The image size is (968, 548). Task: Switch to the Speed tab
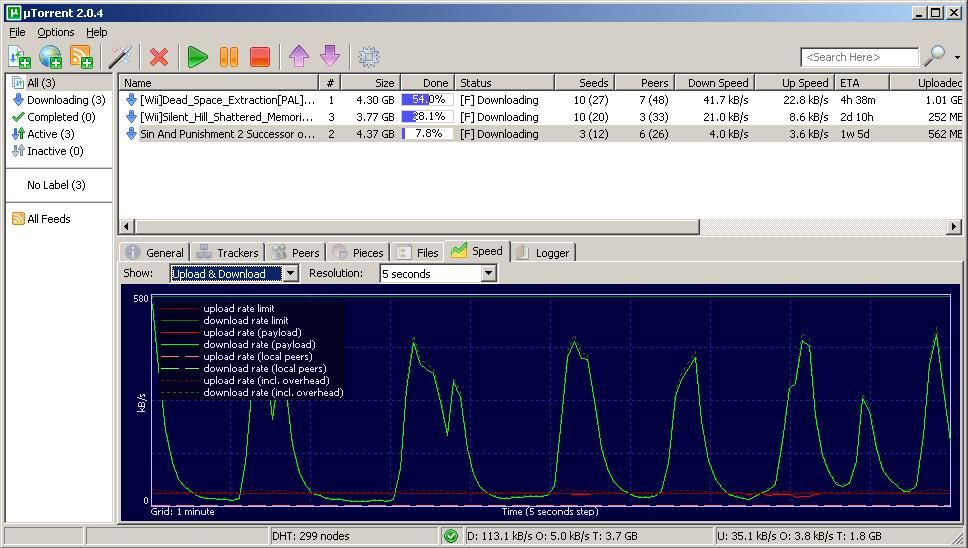pos(477,251)
